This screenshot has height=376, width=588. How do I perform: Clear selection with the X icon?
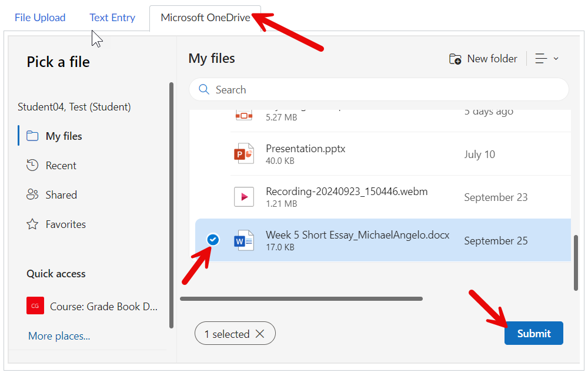tap(260, 334)
